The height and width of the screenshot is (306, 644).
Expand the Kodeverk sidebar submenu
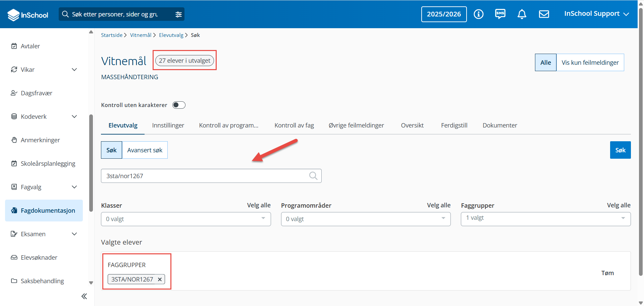tap(74, 116)
